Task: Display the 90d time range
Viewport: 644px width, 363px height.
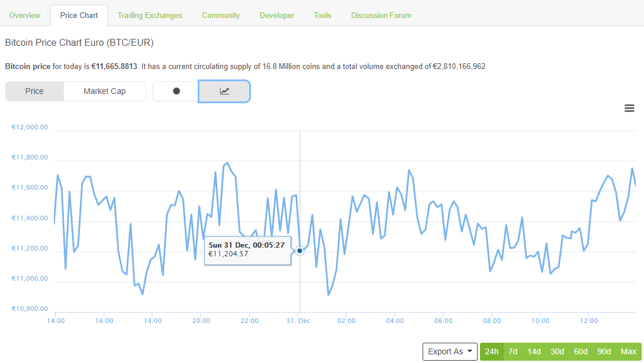Action: (x=604, y=351)
